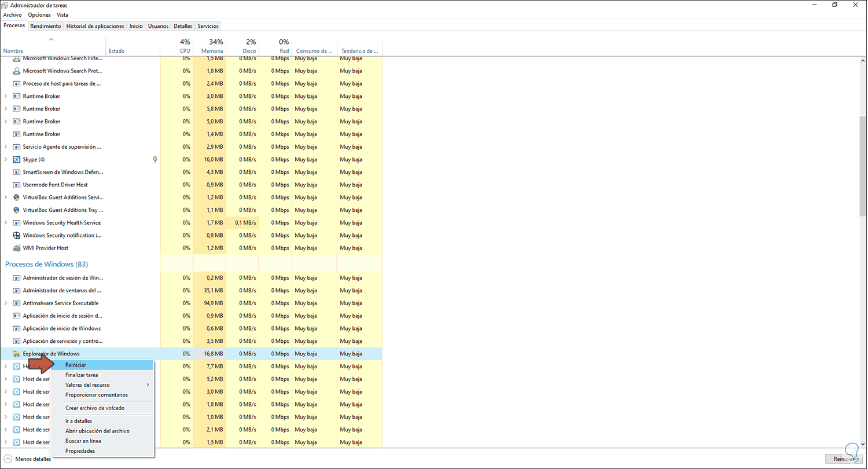Viewport: 868px width, 469px height.
Task: Expand the Runtime Broker row using 5,8 MB
Action: click(6, 109)
